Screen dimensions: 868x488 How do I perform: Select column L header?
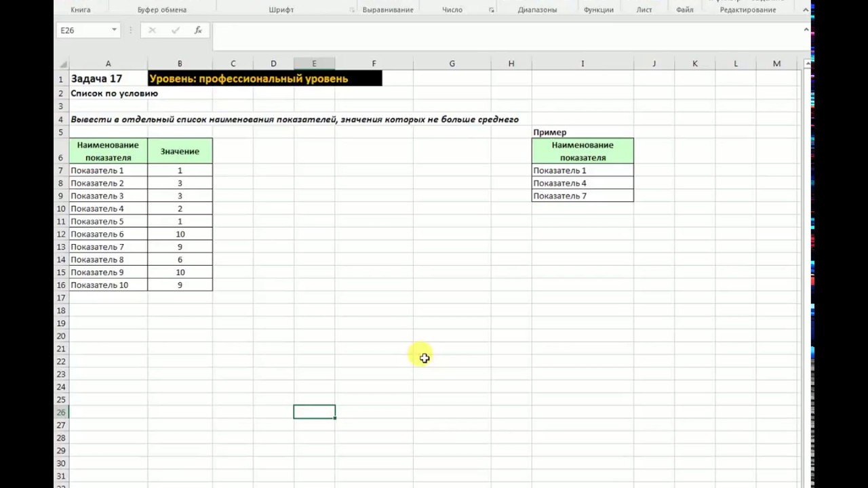[x=736, y=64]
